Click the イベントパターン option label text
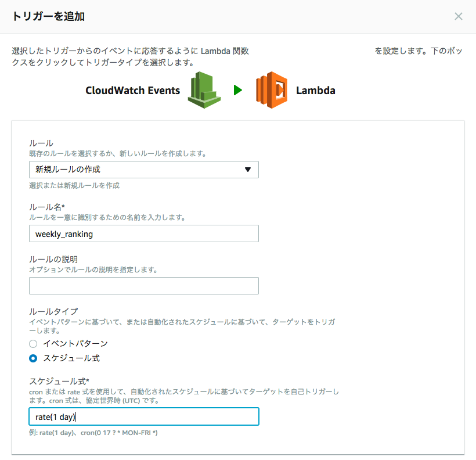The height and width of the screenshot is (460, 476). [75, 344]
